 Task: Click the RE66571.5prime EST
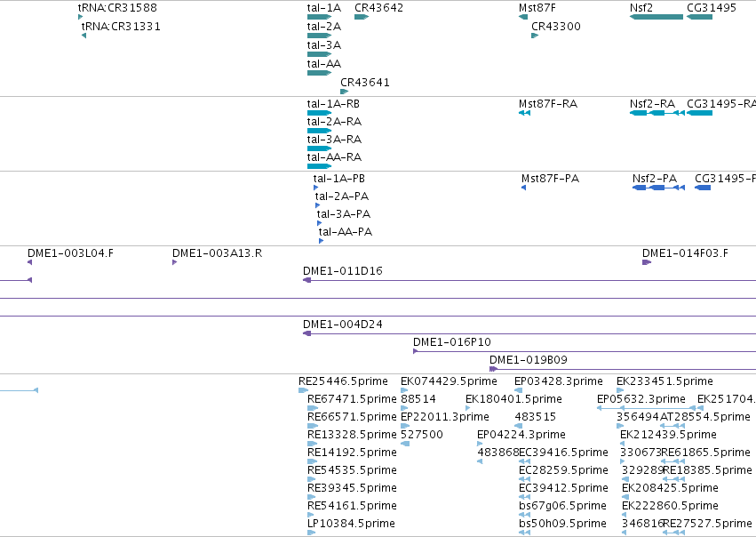pyautogui.click(x=313, y=426)
